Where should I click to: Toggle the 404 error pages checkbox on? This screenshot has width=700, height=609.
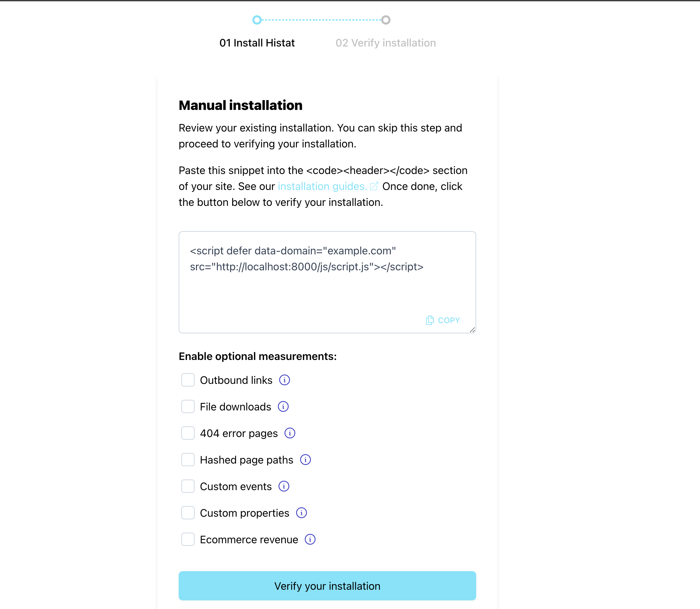[x=187, y=433]
